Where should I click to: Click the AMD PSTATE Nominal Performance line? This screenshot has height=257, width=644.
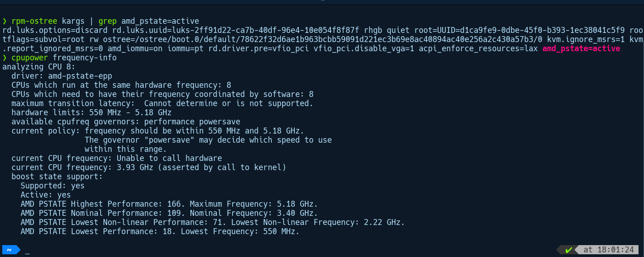point(169,213)
